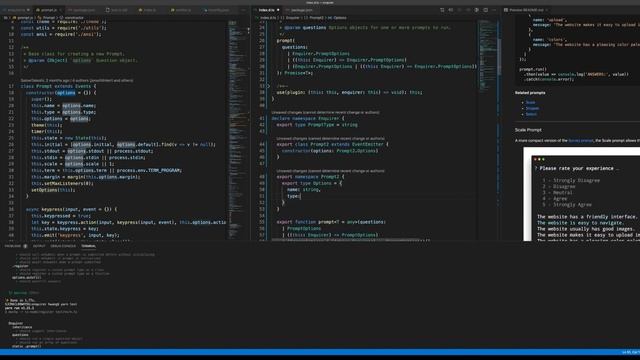Image resolution: width=640 pixels, height=360 pixels.
Task: Open package.json tab in middle editor group
Action: (x=301, y=10)
